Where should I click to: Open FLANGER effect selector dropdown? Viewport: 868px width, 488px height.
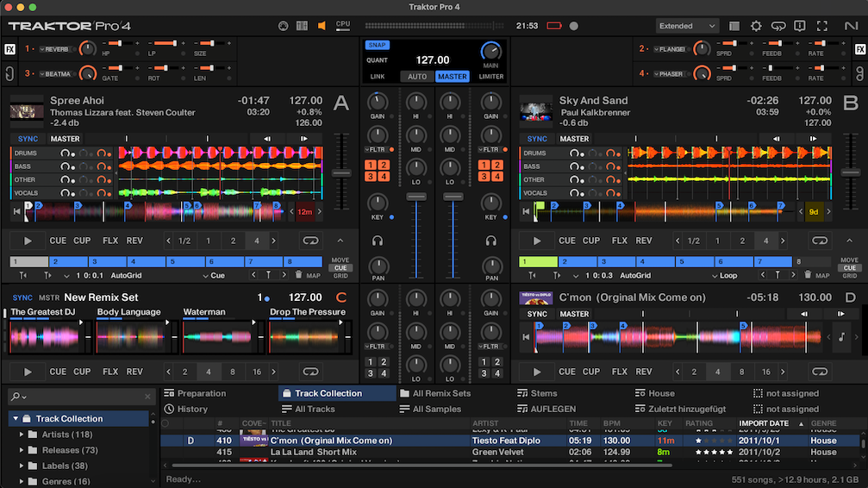pos(669,49)
